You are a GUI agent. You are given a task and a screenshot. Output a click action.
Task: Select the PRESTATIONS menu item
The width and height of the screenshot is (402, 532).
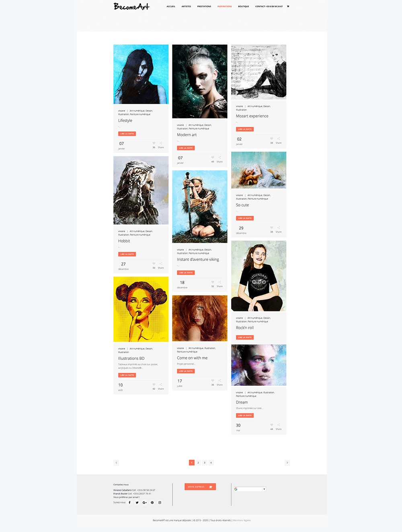[204, 6]
